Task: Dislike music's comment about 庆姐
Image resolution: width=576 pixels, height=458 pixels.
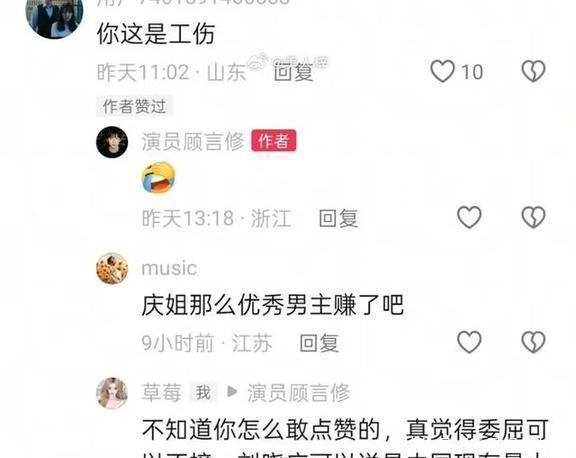Action: click(533, 342)
